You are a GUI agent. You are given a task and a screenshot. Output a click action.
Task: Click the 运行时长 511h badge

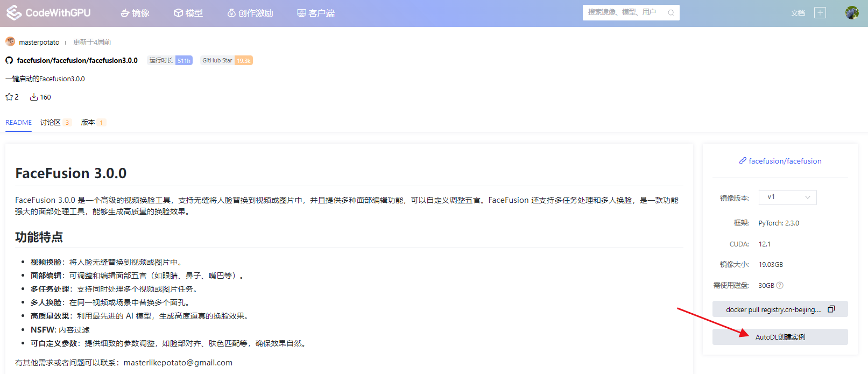(x=170, y=60)
